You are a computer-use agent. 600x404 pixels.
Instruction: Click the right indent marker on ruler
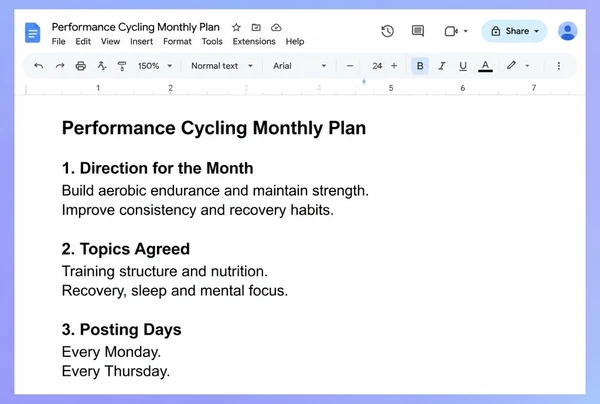point(364,81)
